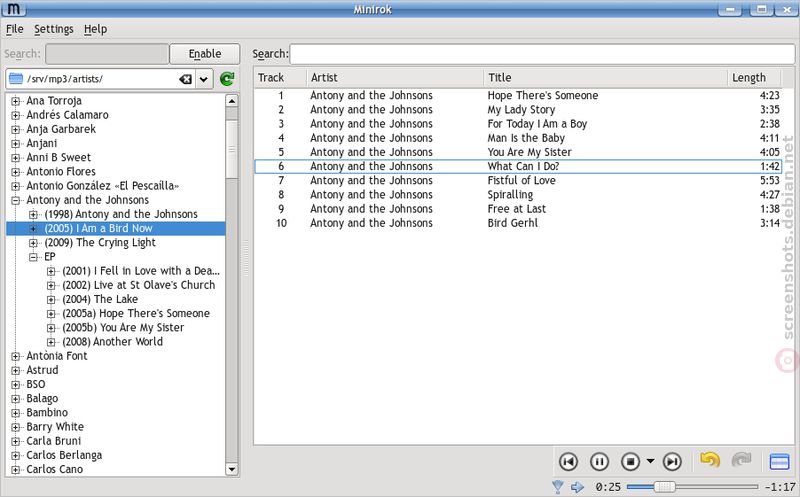Click the Enable button
The image size is (800, 497).
coord(205,54)
